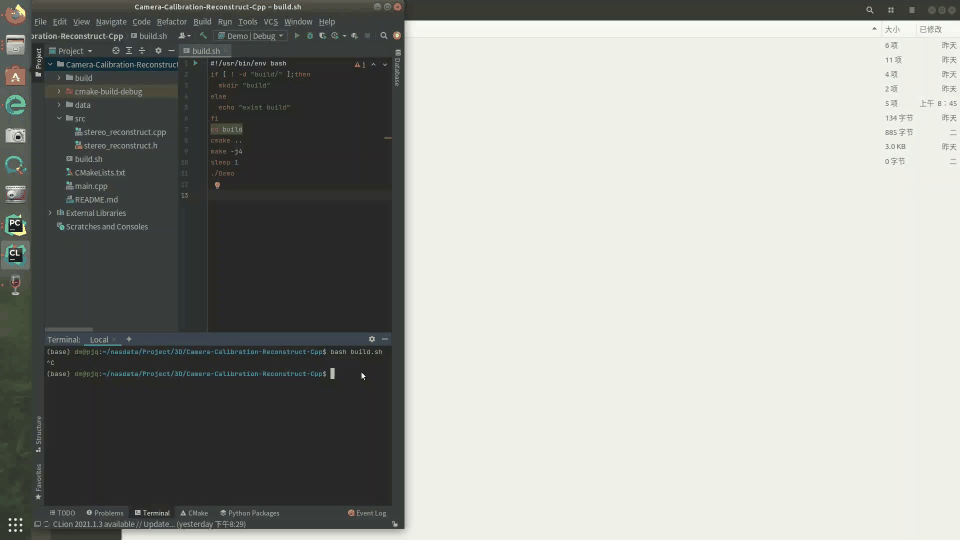
Task: Click the Build hammer icon
Action: [203, 36]
